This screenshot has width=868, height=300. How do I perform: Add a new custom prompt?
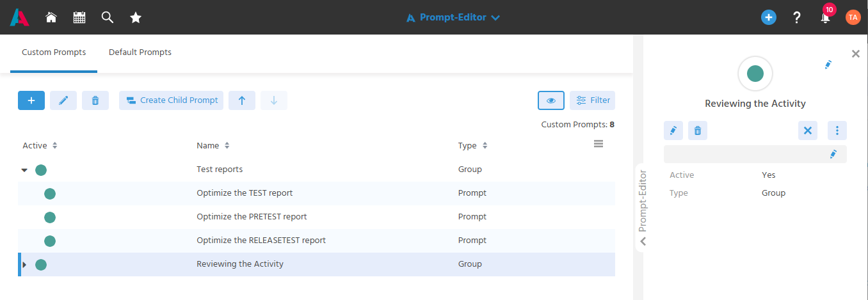(x=31, y=100)
